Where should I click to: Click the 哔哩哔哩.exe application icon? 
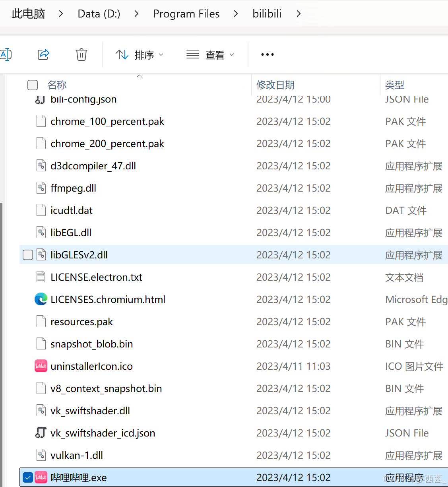point(41,477)
